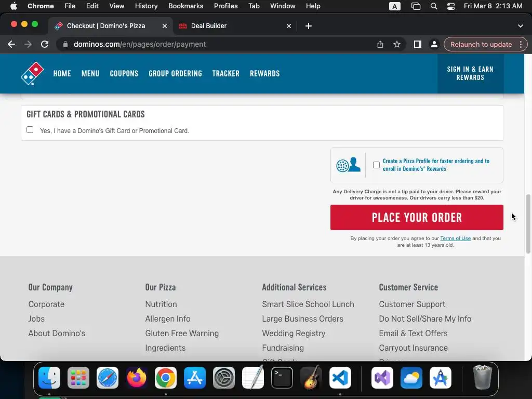Click the address bar URL field

point(217,45)
